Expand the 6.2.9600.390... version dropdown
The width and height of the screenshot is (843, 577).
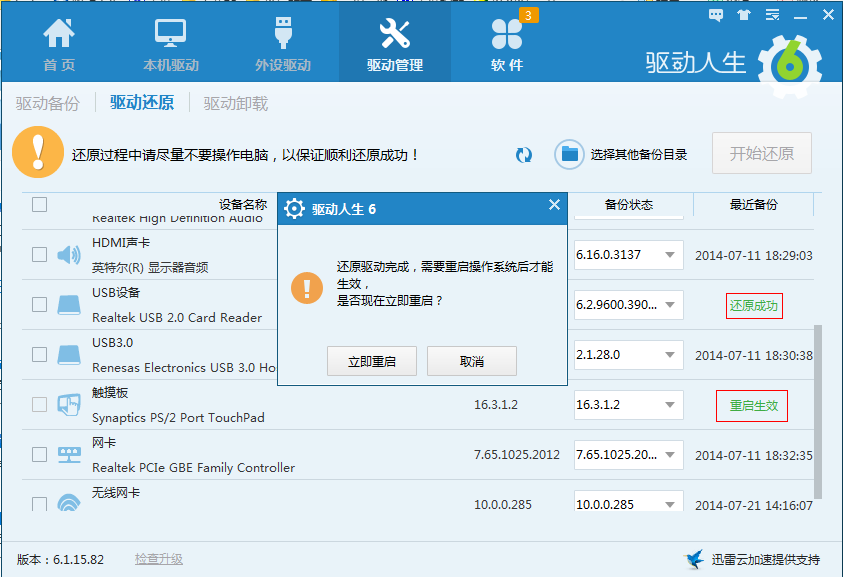[670, 304]
